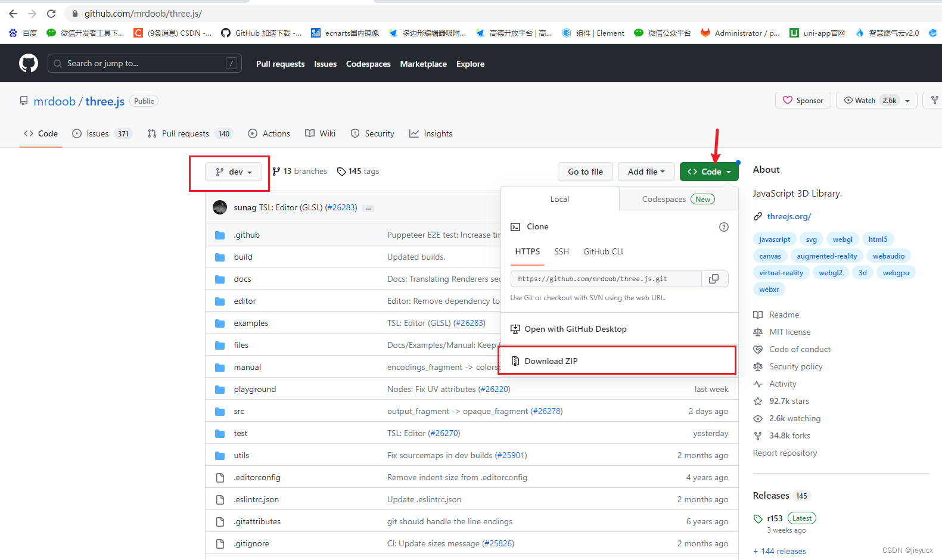Click the clone URL text field

(x=606, y=279)
